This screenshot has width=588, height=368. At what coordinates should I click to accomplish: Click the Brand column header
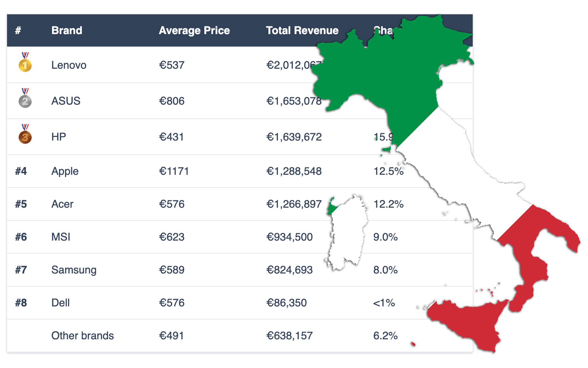pyautogui.click(x=67, y=30)
